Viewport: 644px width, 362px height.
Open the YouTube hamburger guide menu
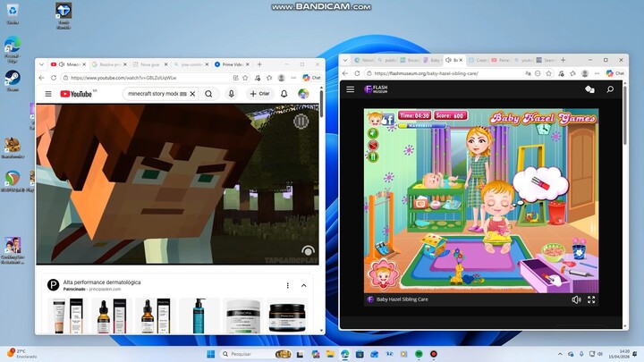coord(49,93)
